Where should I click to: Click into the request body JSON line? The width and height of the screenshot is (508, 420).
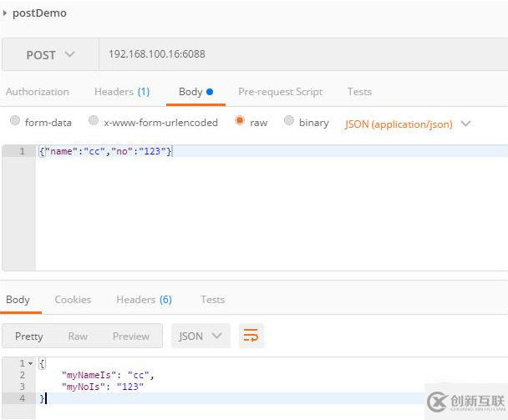click(105, 151)
